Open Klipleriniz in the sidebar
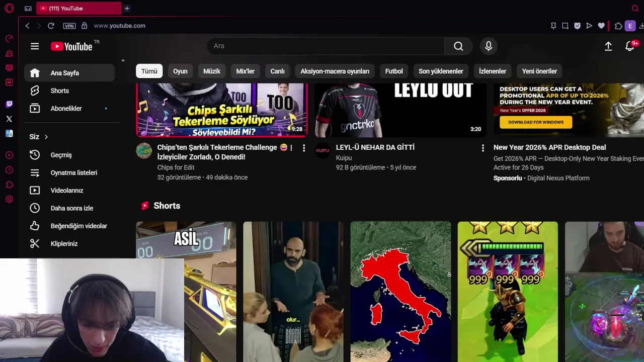Image resolution: width=644 pixels, height=362 pixels. [x=69, y=243]
